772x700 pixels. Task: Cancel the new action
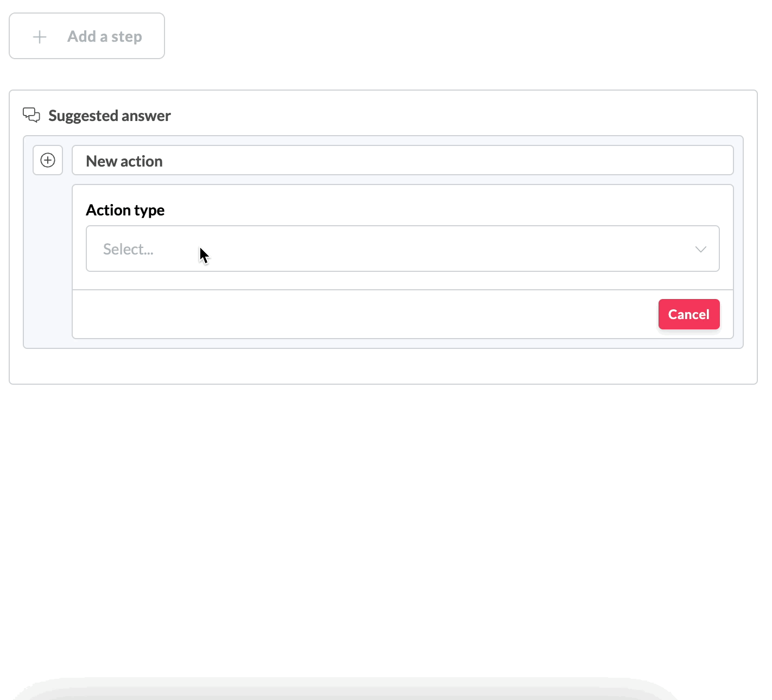pos(688,314)
